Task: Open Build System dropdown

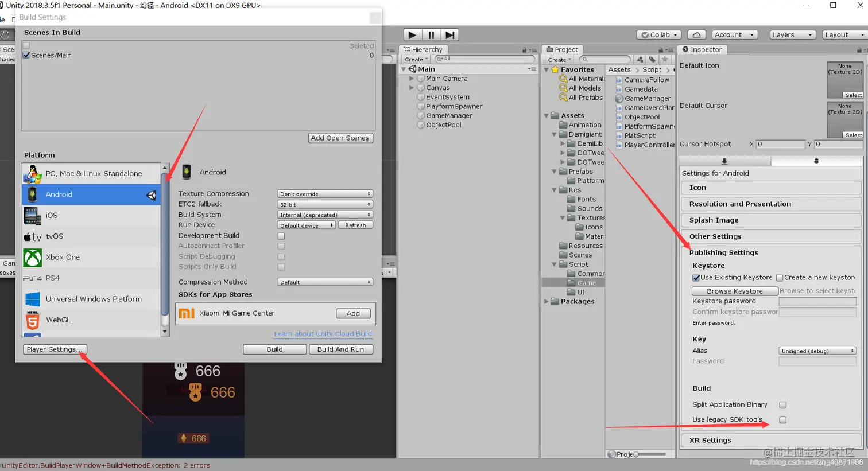Action: click(325, 215)
